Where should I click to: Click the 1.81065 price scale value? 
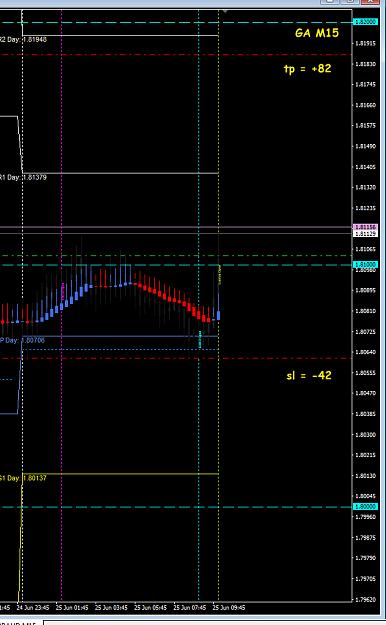tap(366, 249)
